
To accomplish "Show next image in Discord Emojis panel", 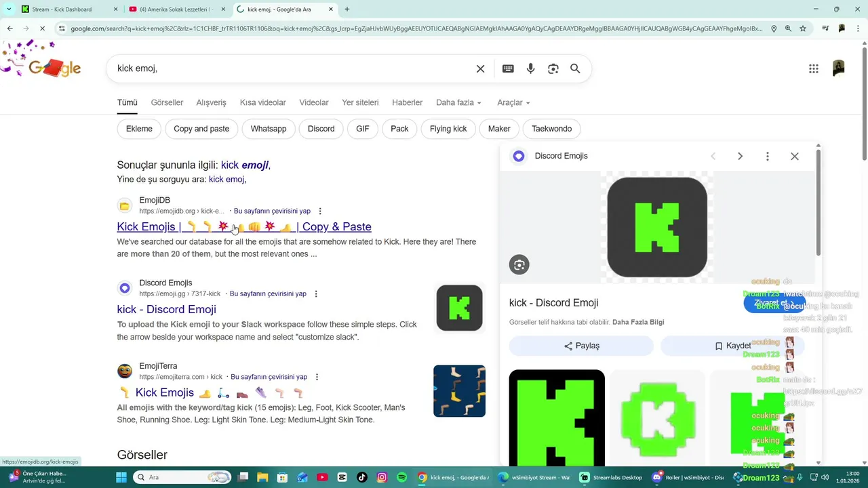I will click(x=740, y=156).
